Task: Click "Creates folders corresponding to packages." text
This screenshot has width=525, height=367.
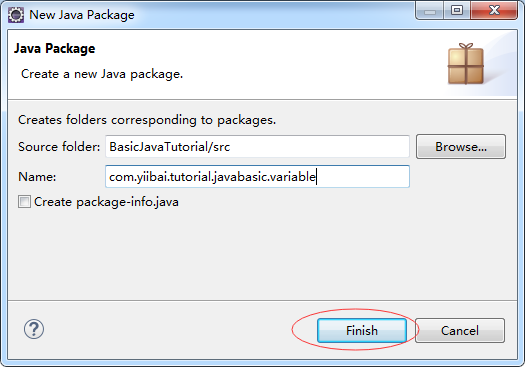Action: (x=147, y=120)
